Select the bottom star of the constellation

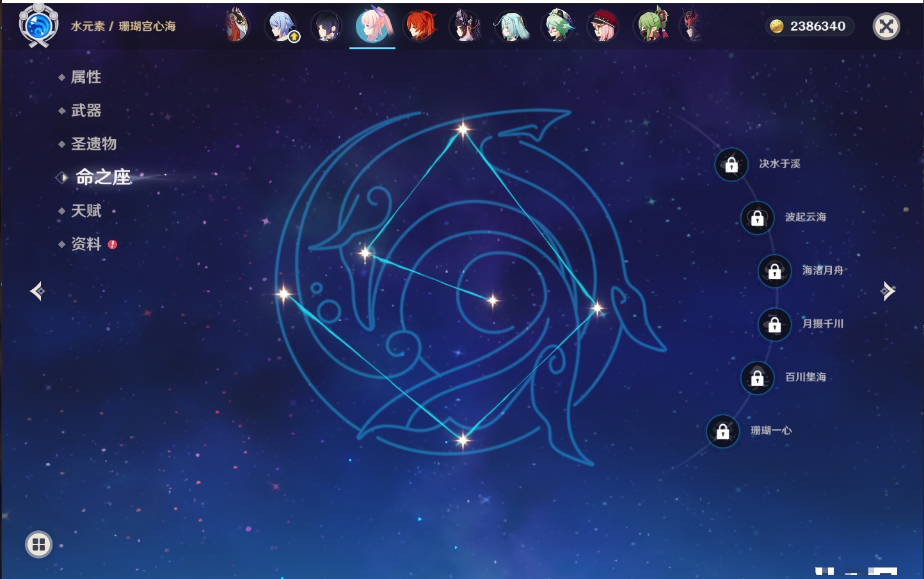(x=463, y=440)
